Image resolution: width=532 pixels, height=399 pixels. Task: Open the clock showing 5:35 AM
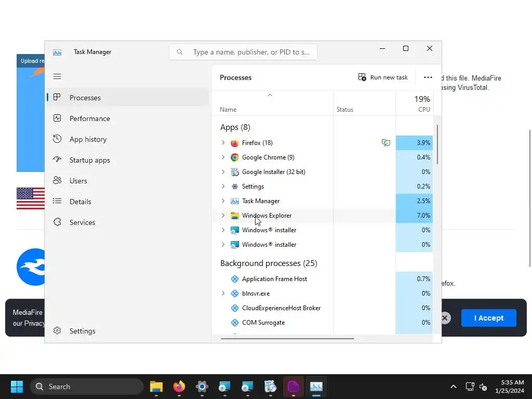coord(509,387)
